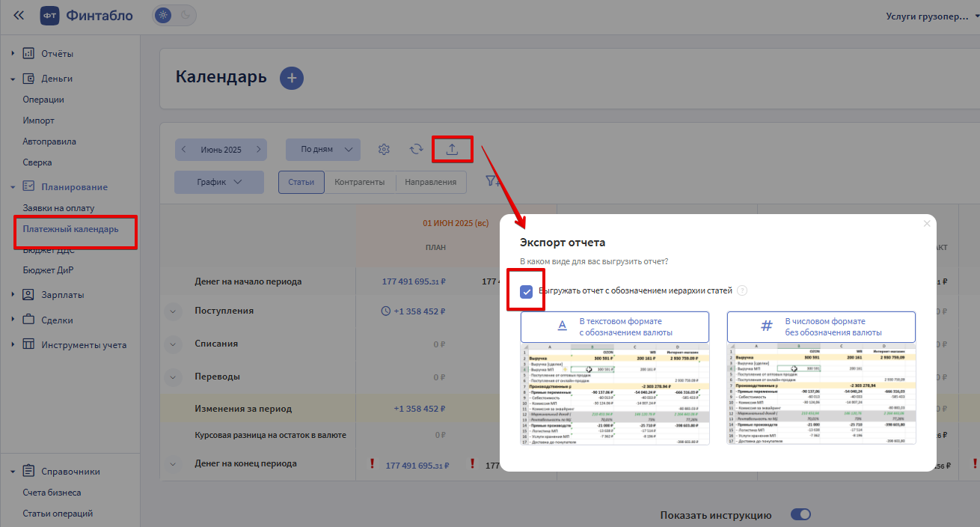Image resolution: width=980 pixels, height=527 pixels.
Task: Go to next month arrow
Action: pyautogui.click(x=258, y=150)
